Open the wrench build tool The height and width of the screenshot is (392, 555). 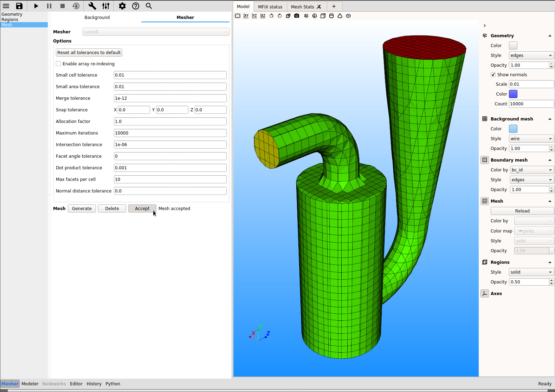tap(92, 6)
